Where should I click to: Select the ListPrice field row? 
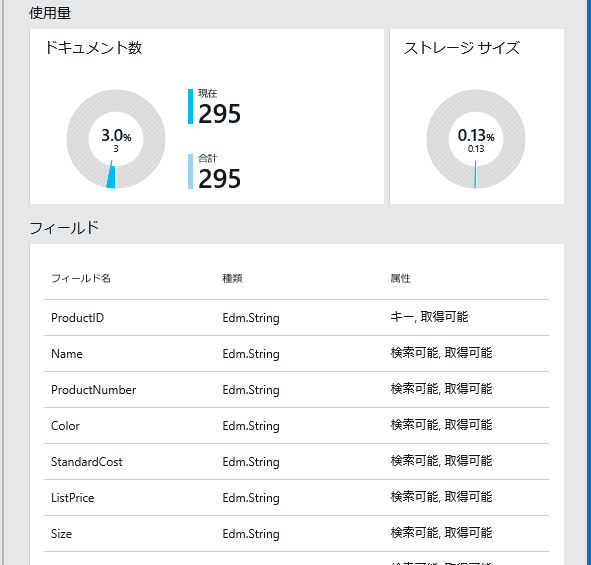[x=296, y=498]
